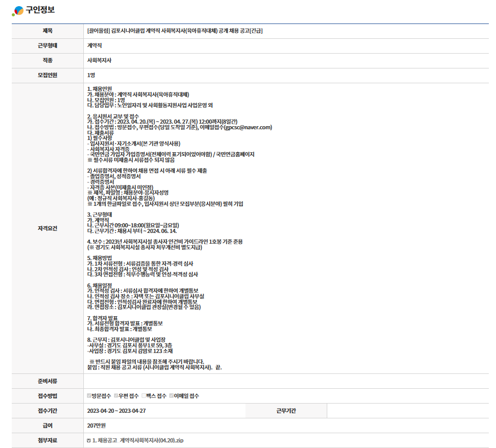496x448 pixels.
Task: Click the '2. 응시원서 교부 및 접수' heading
Action: tap(113, 116)
